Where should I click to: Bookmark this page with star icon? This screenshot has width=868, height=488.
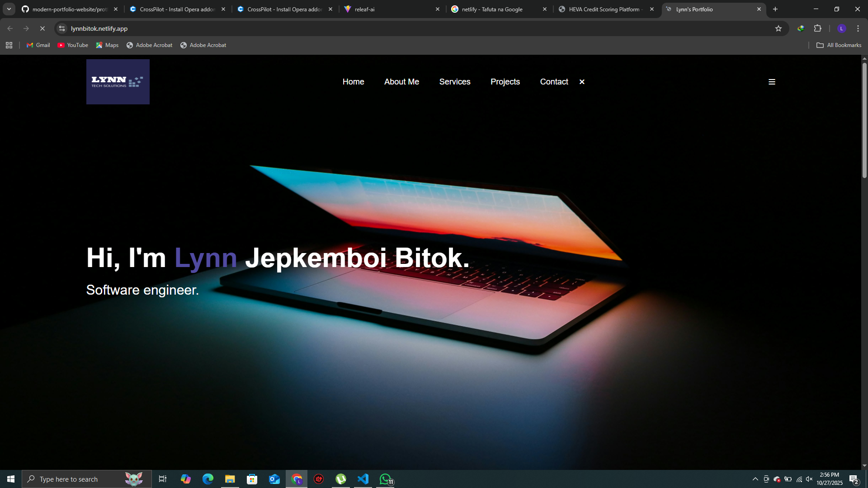tap(778, 28)
